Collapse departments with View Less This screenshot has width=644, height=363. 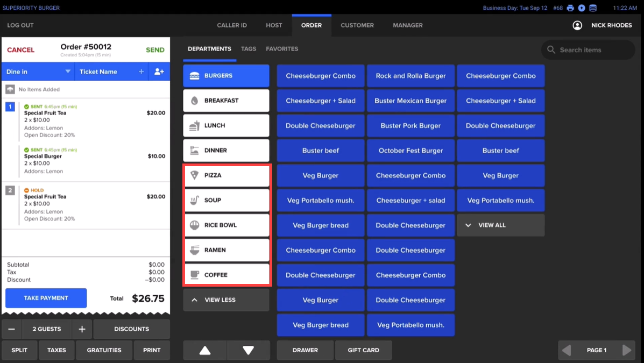(x=226, y=300)
